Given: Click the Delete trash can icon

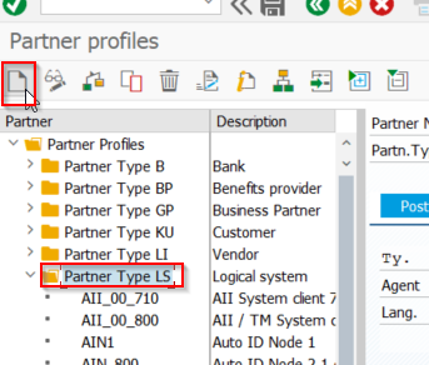Looking at the screenshot, I should [169, 80].
